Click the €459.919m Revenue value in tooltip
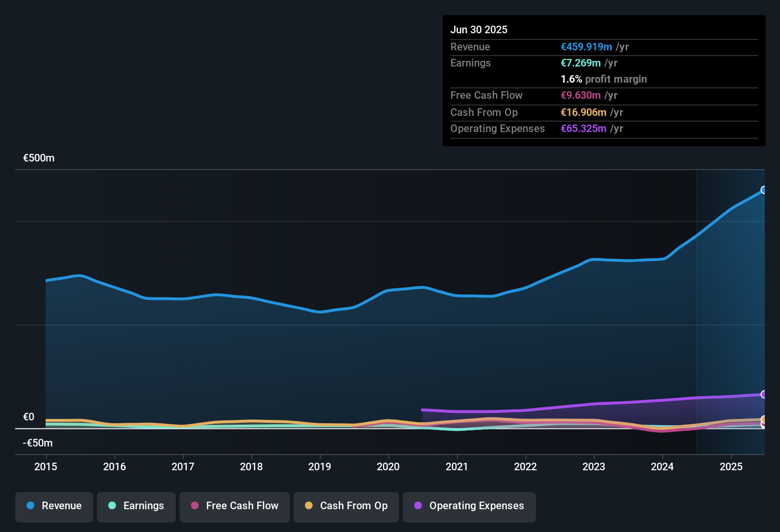Viewport: 780px width, 532px height. point(586,47)
